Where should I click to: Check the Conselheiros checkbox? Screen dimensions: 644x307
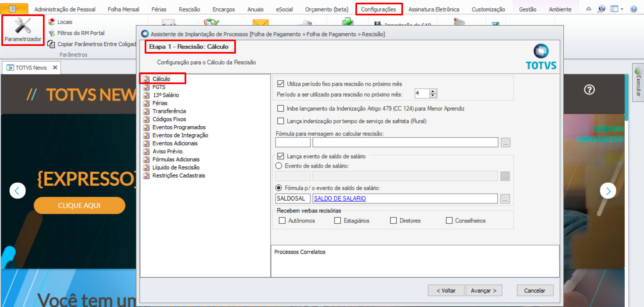click(449, 221)
